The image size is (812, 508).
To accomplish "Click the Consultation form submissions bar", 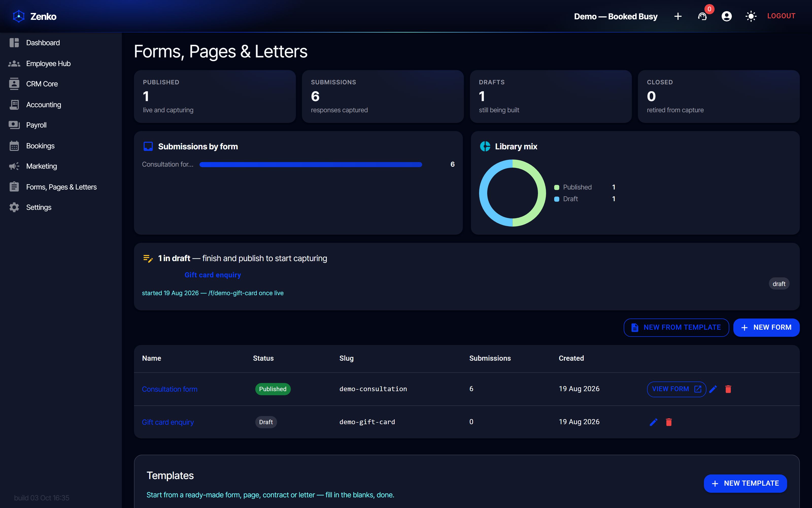I will tap(311, 164).
